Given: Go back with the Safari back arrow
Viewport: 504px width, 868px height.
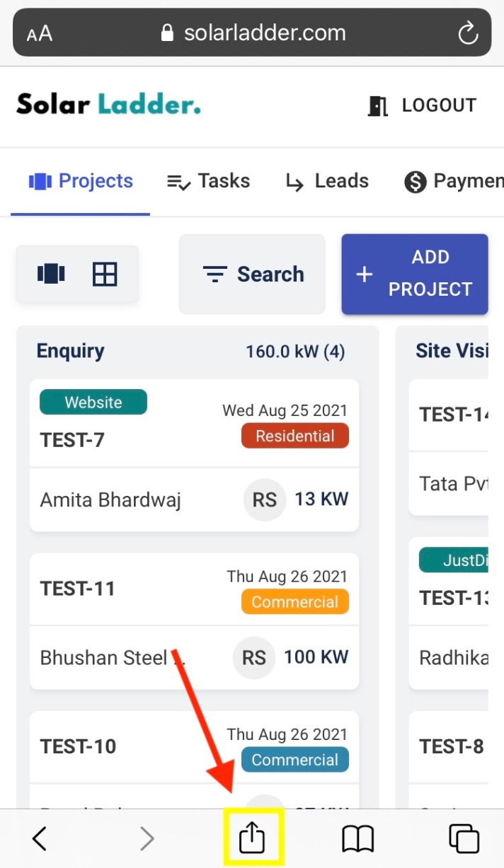Looking at the screenshot, I should pyautogui.click(x=40, y=839).
